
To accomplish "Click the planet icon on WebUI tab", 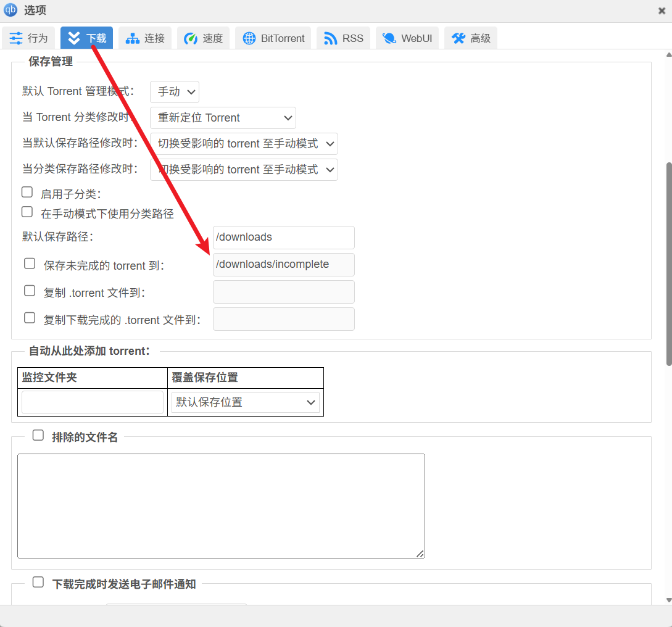I will tap(389, 38).
